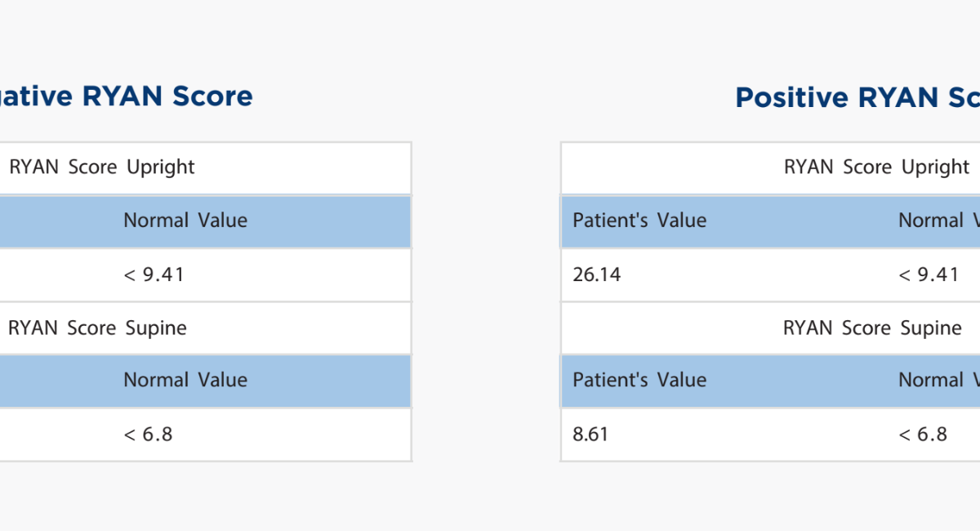Select the patient's supine value 8.61
980x531 pixels.
pyautogui.click(x=590, y=434)
